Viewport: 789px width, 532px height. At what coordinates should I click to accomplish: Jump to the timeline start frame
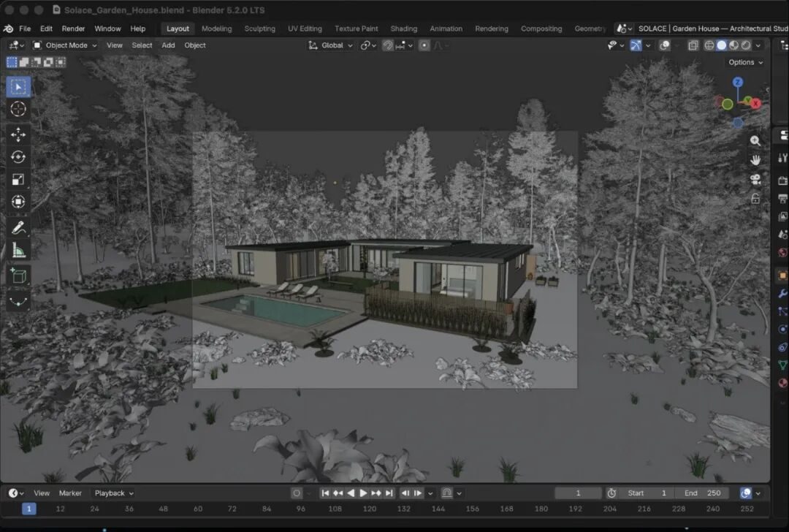325,493
